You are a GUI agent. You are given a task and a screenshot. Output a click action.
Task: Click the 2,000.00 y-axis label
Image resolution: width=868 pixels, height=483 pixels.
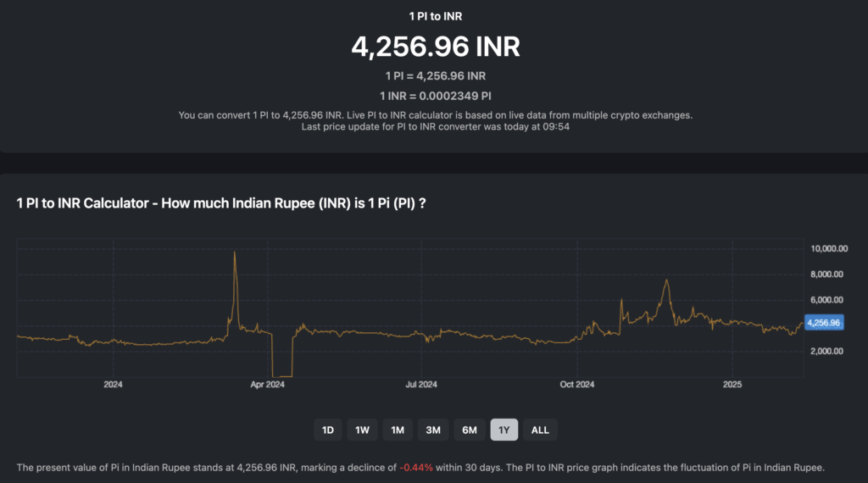tap(826, 351)
